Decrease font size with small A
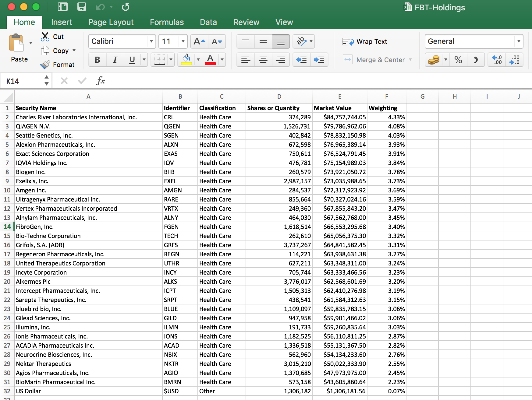 [x=217, y=41]
